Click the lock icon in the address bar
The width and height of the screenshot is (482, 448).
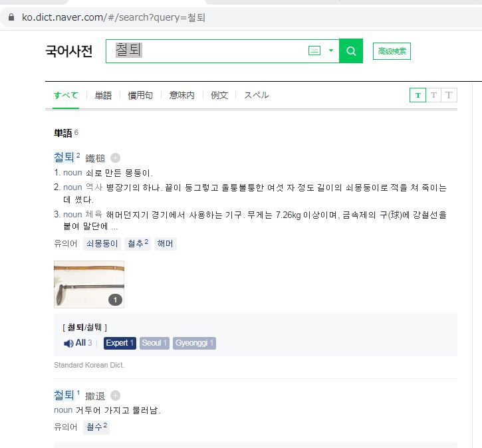[x=11, y=17]
